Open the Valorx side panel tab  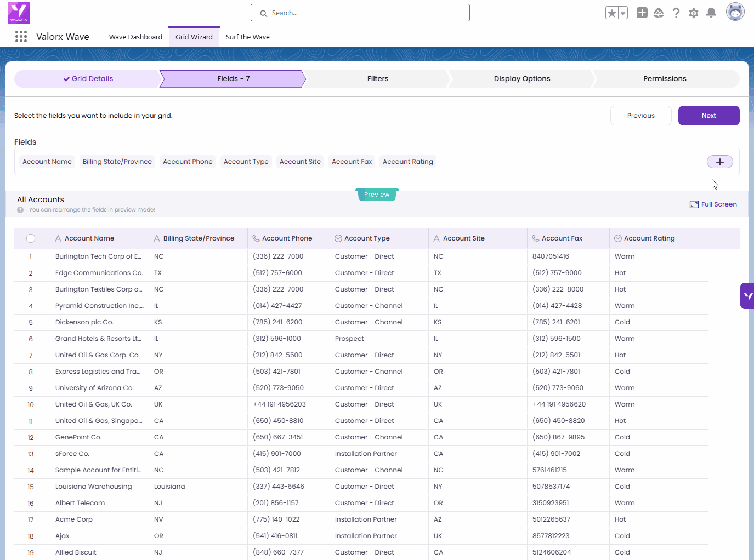coord(747,296)
